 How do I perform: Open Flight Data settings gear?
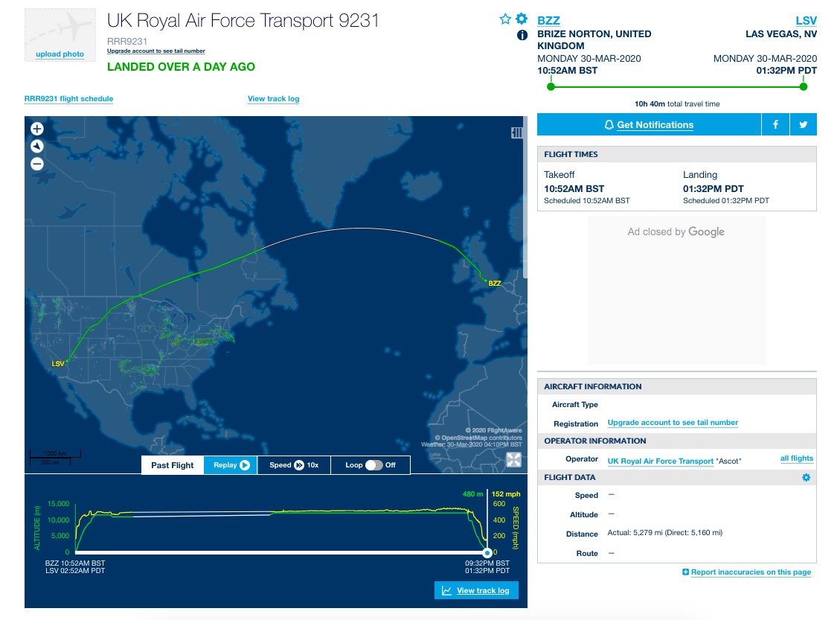pos(806,478)
